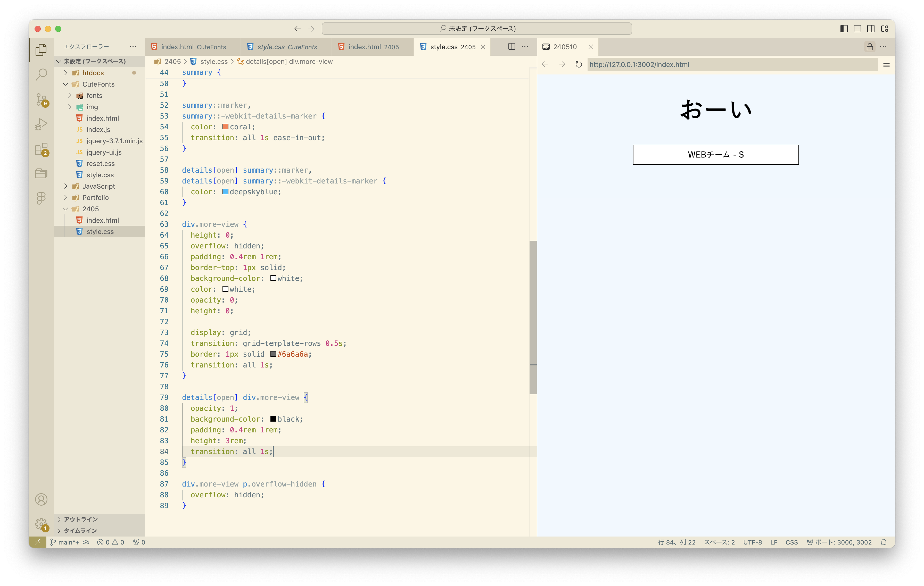
Task: Click the remote window indicator in status bar
Action: click(x=38, y=542)
